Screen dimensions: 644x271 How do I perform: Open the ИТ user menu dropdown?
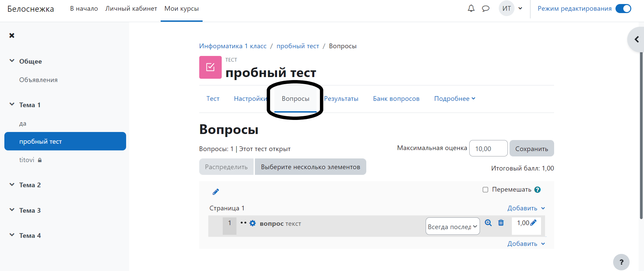(511, 8)
